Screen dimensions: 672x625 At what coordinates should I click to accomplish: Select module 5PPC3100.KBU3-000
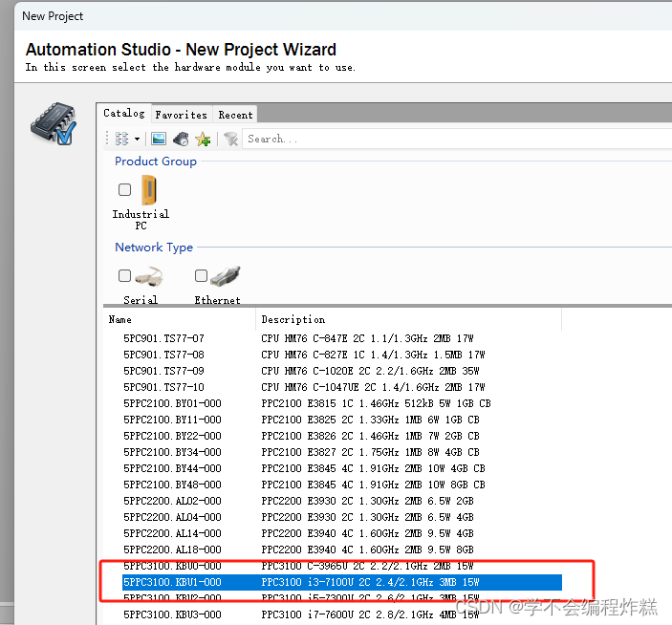(172, 615)
